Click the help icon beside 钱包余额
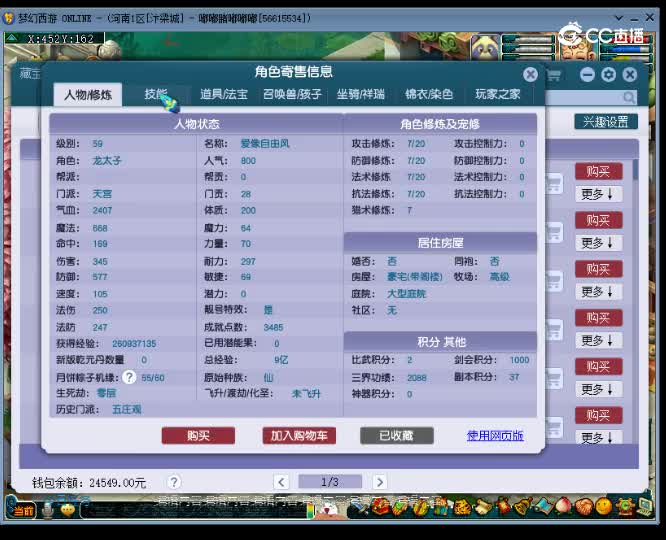This screenshot has width=666, height=540. 173,482
